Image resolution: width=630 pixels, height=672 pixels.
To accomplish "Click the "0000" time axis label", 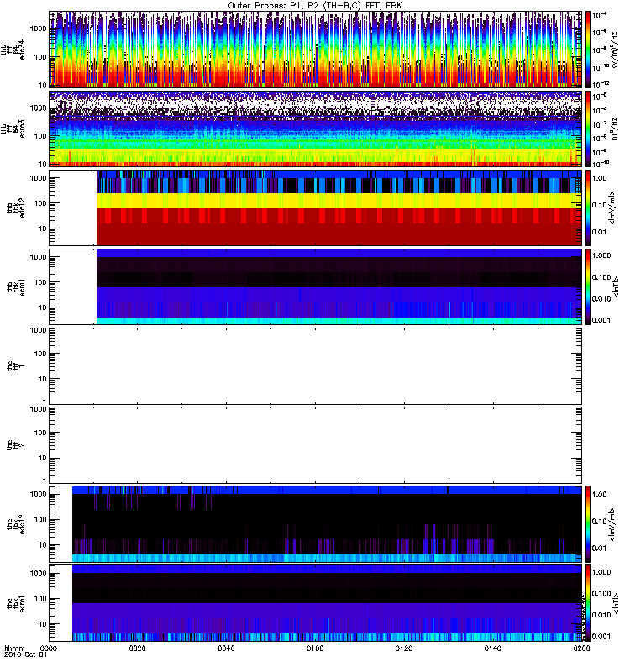I will 49,648.
